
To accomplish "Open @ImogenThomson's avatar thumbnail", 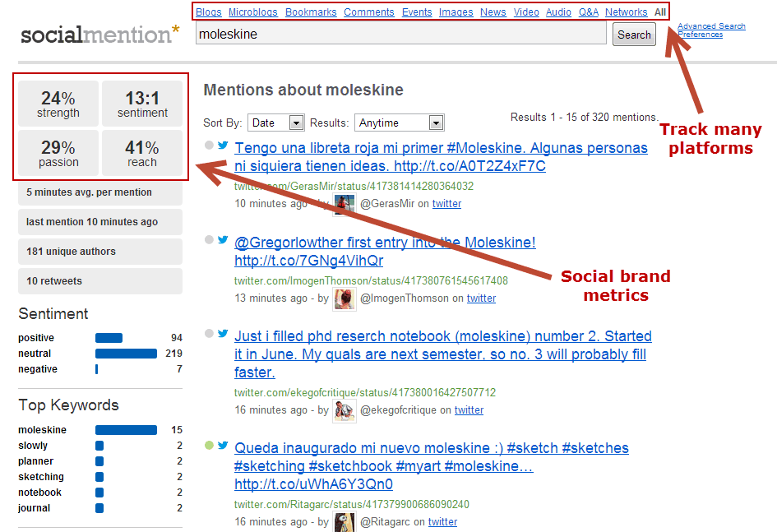I will click(345, 299).
